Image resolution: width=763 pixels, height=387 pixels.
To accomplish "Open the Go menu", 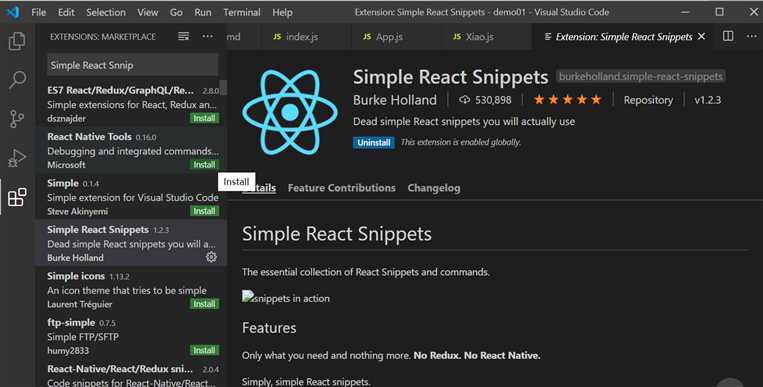I will coord(176,12).
